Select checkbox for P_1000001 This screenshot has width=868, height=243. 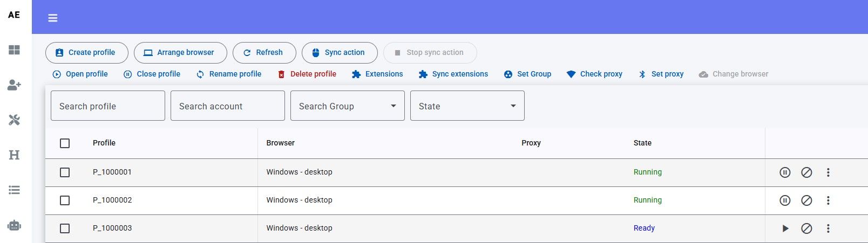point(65,172)
